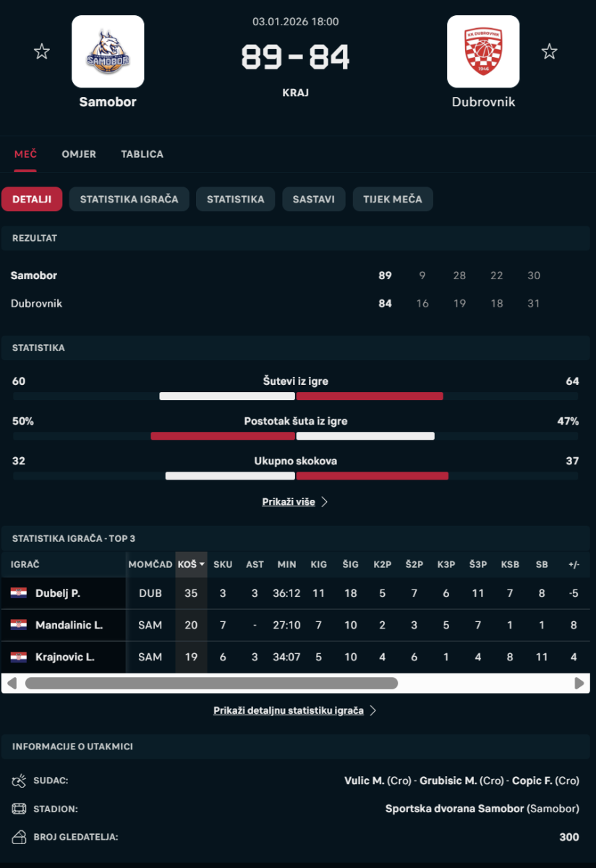Image resolution: width=596 pixels, height=868 pixels.
Task: Switch to the OMJER tab
Action: point(79,154)
